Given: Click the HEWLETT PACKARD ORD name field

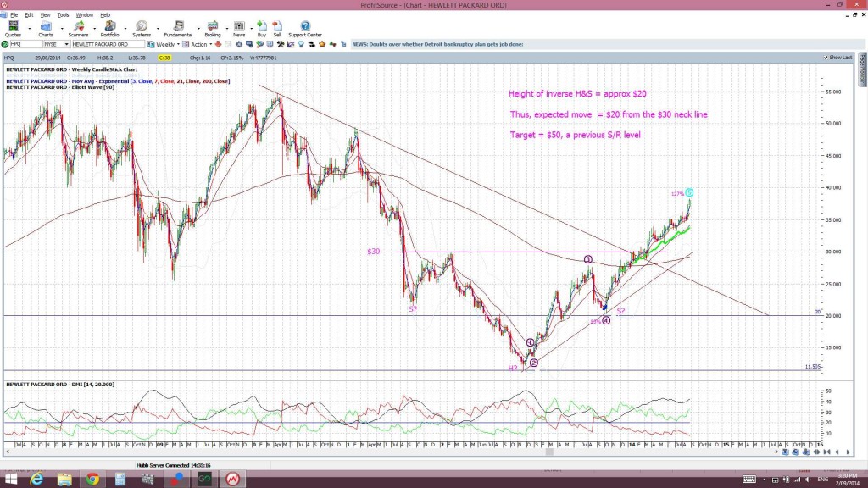Looking at the screenshot, I should pos(108,44).
